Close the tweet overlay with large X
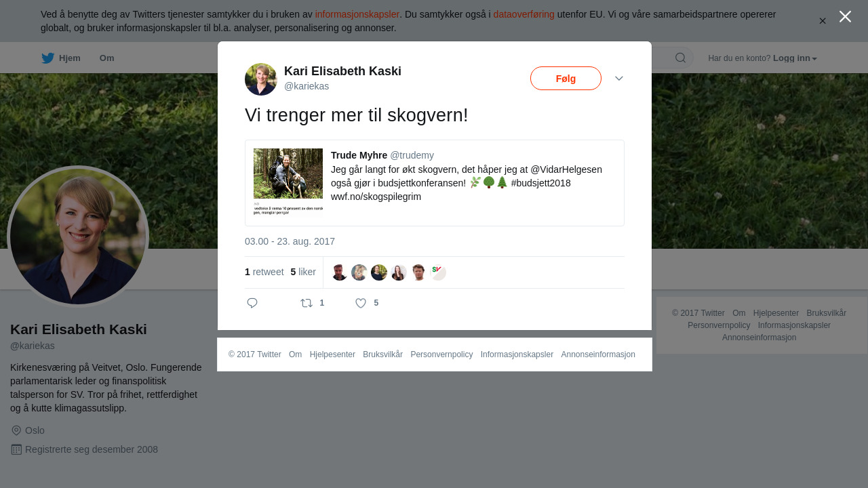Viewport: 868px width, 488px height. [x=845, y=16]
